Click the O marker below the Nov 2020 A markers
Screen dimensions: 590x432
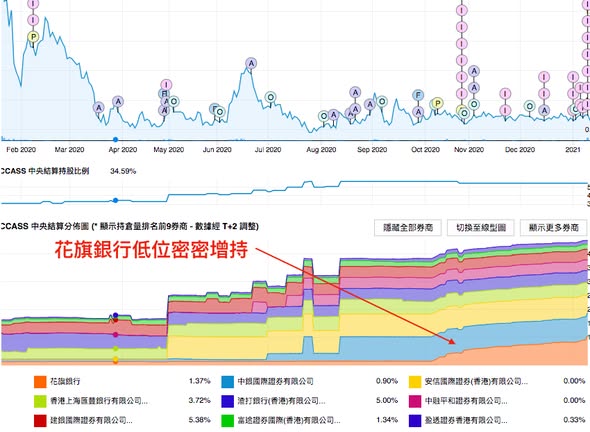click(x=474, y=104)
